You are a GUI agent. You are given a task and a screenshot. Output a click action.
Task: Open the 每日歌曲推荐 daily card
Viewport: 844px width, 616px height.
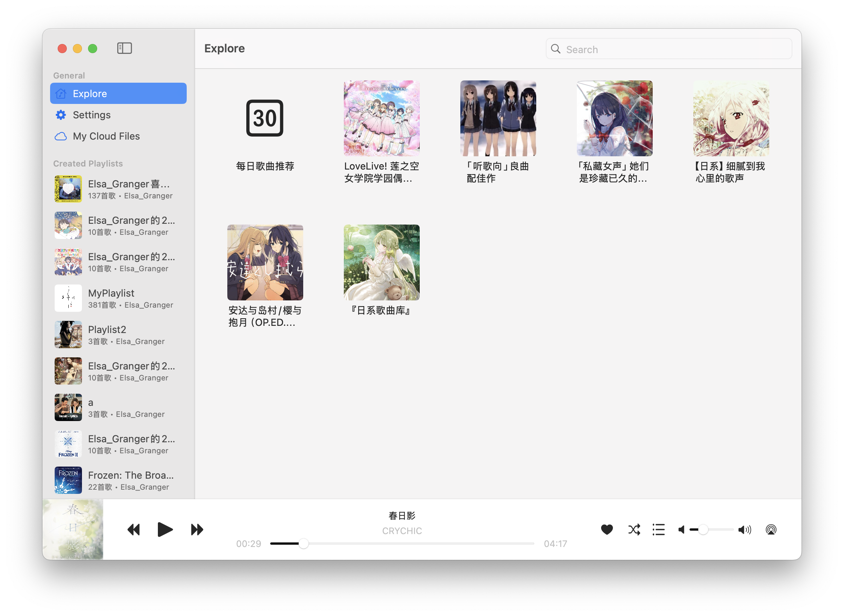265,118
